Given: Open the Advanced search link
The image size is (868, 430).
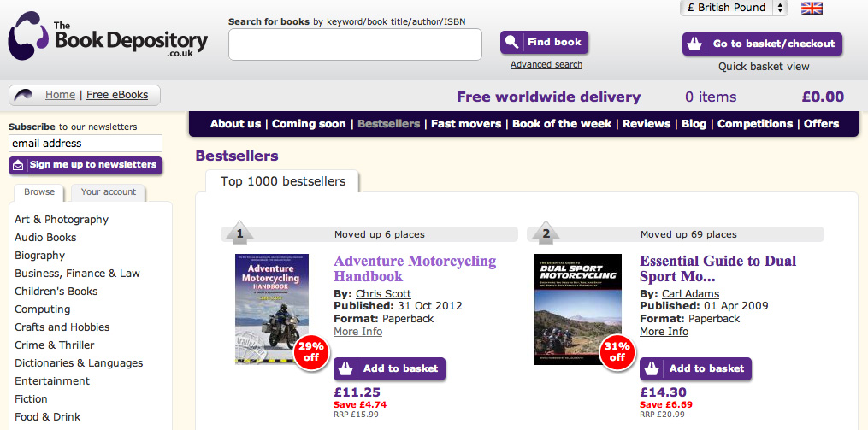Looking at the screenshot, I should pyautogui.click(x=546, y=65).
